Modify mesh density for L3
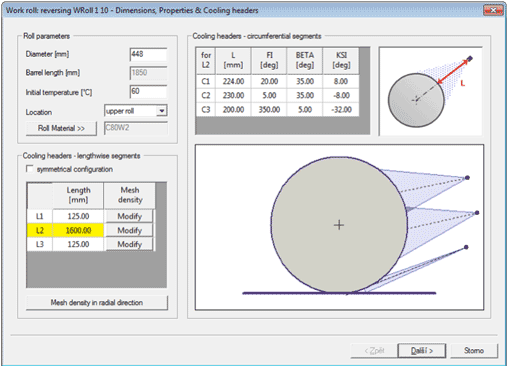 pyautogui.click(x=129, y=244)
